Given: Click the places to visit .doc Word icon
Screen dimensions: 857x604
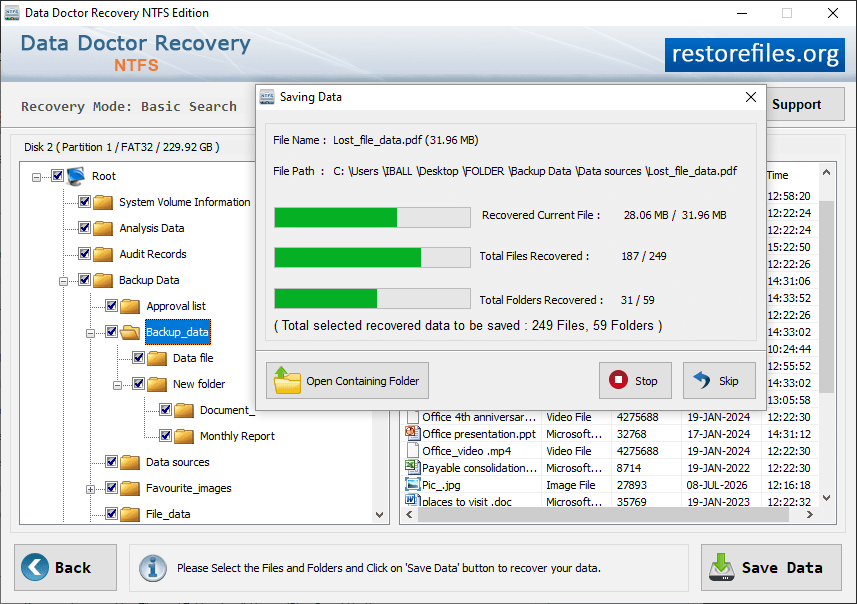Looking at the screenshot, I should point(411,500).
